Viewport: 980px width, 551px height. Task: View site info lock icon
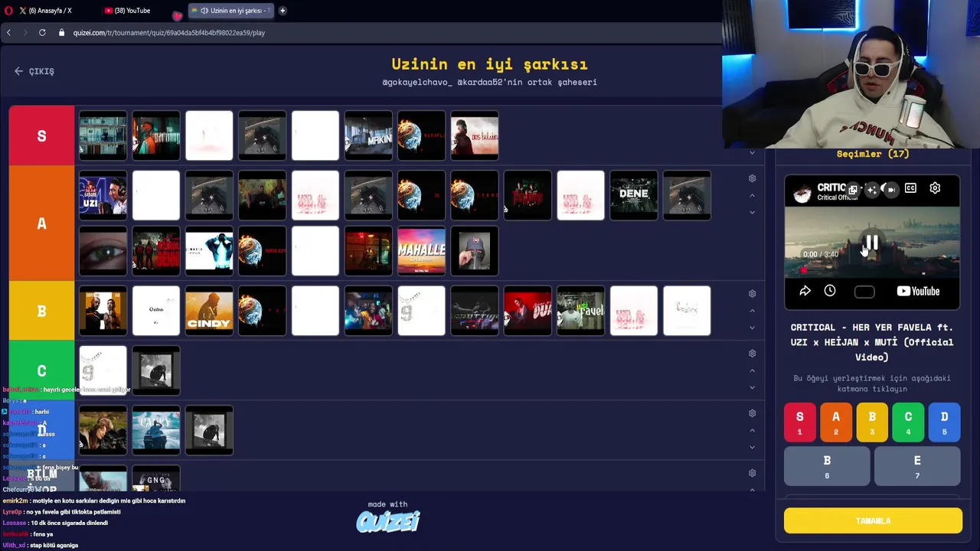coord(61,33)
